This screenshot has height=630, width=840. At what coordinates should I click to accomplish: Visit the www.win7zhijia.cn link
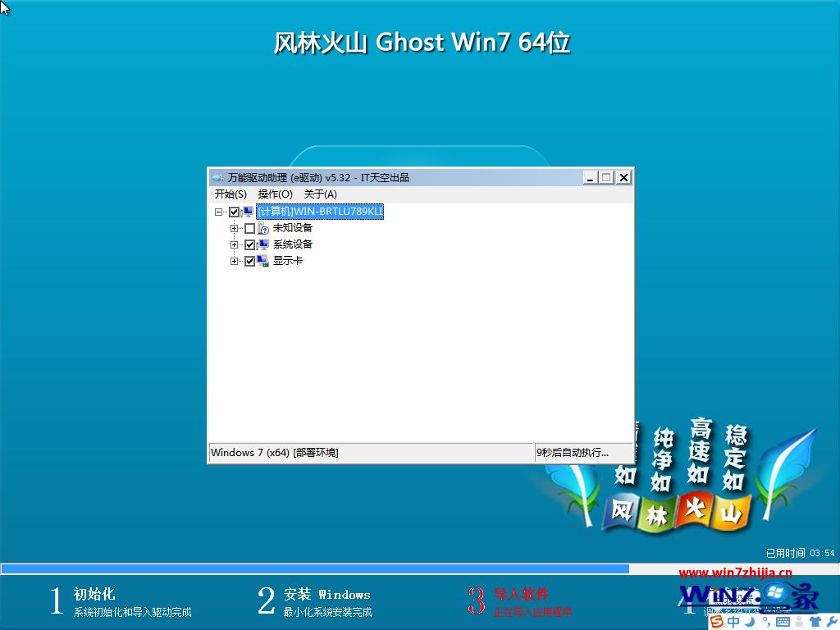click(737, 573)
